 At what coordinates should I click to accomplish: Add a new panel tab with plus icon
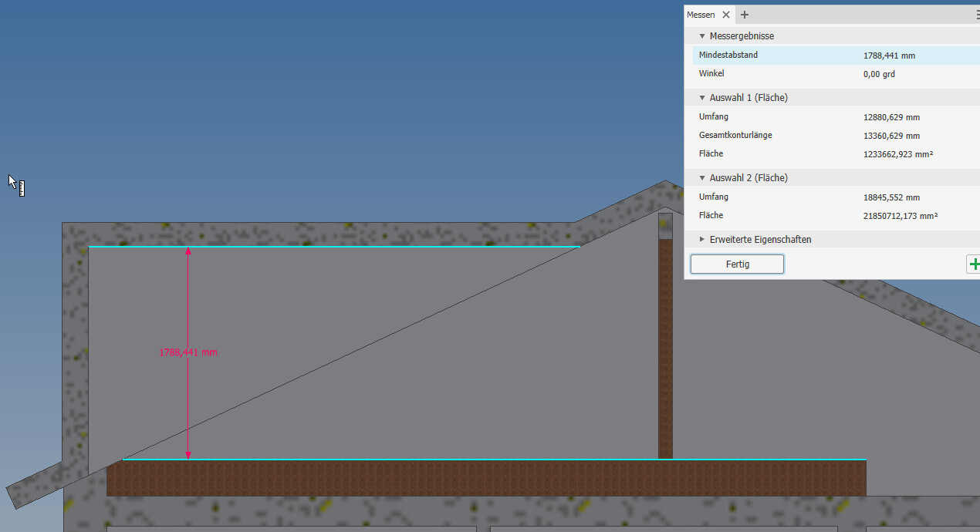pos(745,15)
